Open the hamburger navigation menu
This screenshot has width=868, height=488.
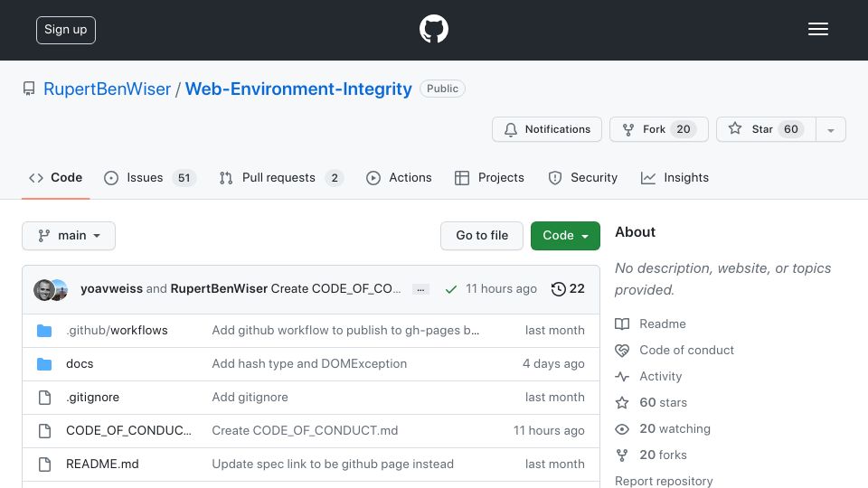coord(817,29)
